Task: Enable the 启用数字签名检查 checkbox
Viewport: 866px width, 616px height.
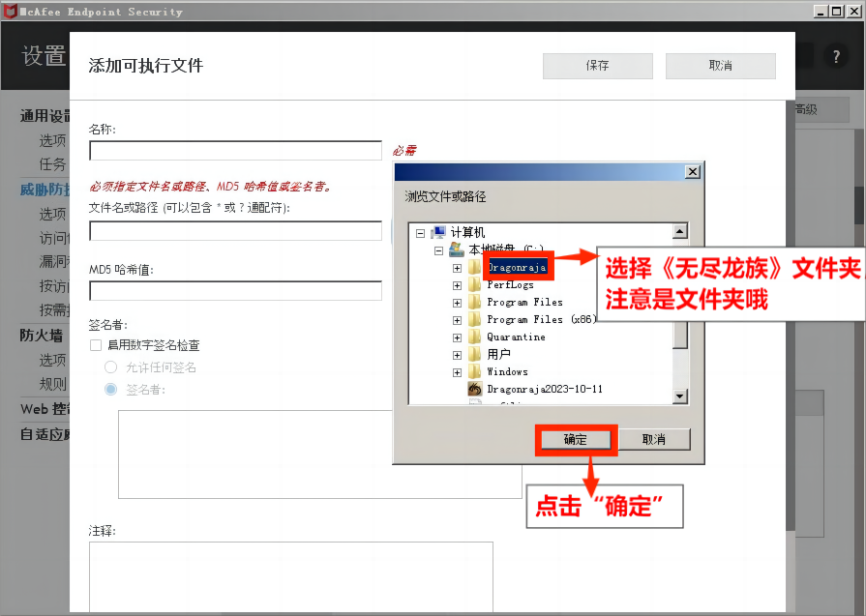Action: tap(96, 345)
